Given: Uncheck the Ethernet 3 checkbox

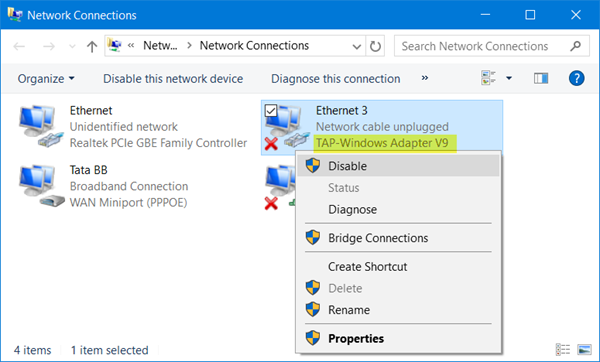Looking at the screenshot, I should click(271, 111).
